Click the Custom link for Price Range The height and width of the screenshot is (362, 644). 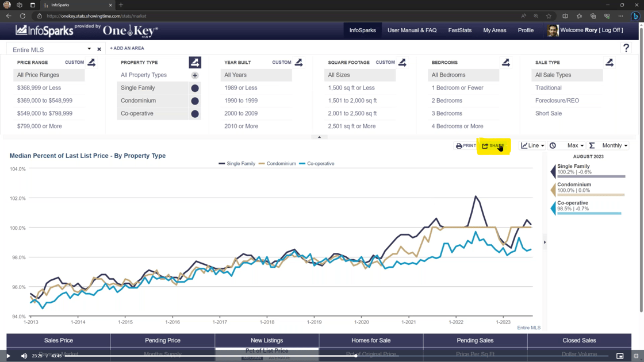pos(74,63)
